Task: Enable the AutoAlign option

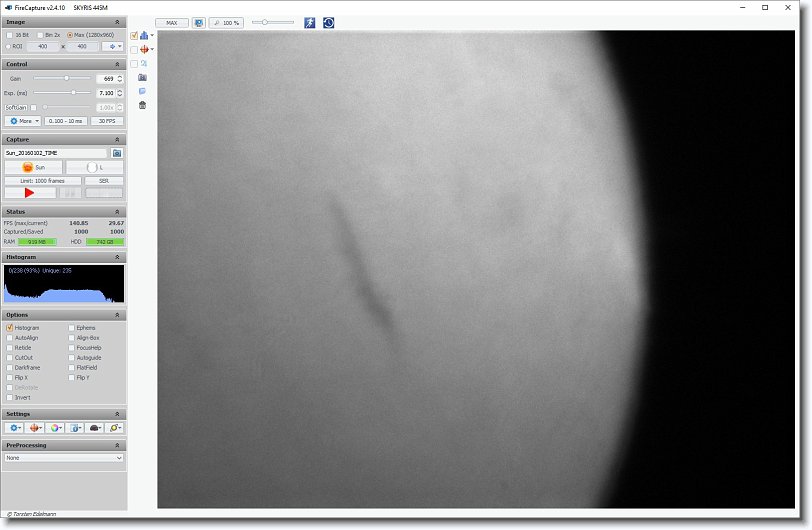Action: coord(9,338)
